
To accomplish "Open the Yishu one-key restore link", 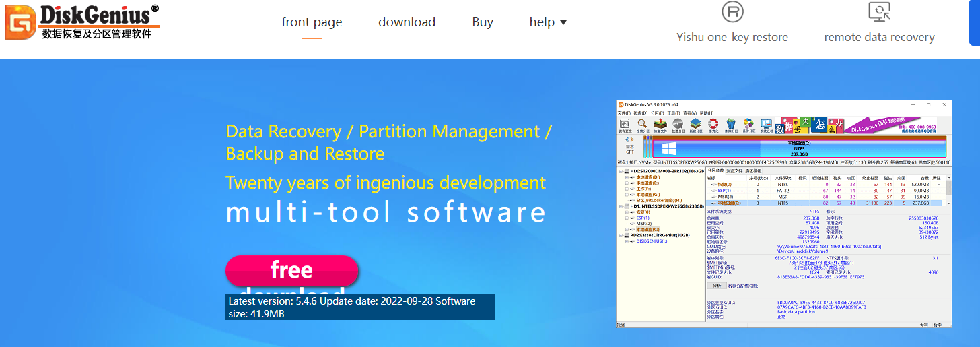I will point(732,37).
